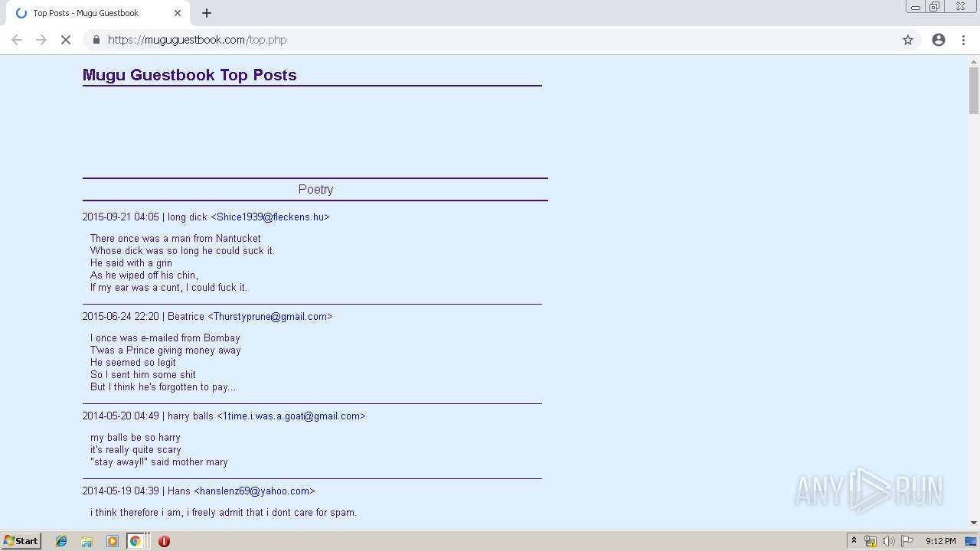Click the volume speaker tray icon
Image resolution: width=980 pixels, height=551 pixels.
[x=888, y=541]
